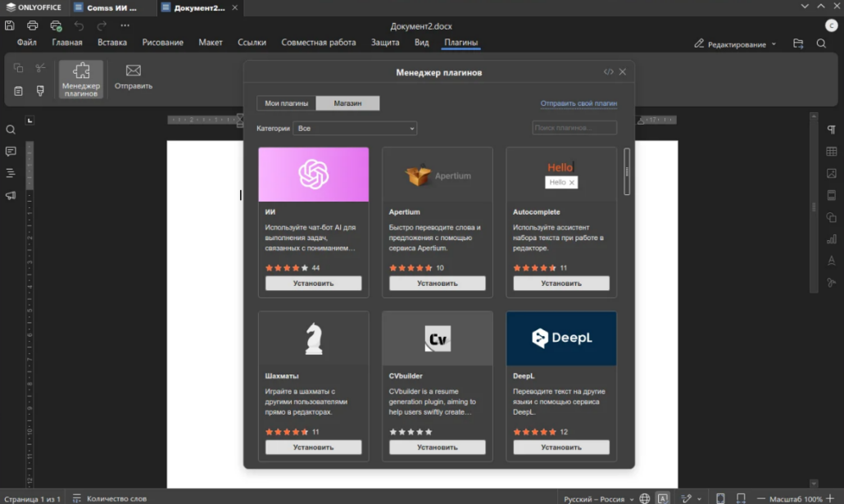This screenshot has width=844, height=504.
Task: Click the set document language globe icon
Action: [x=644, y=498]
